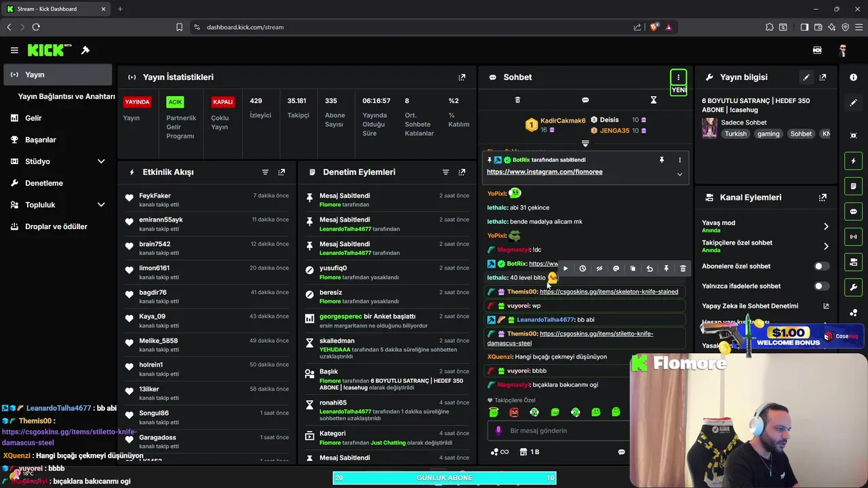Pop out the Etkinlik Akışı panel
The image size is (868, 488).
click(281, 172)
